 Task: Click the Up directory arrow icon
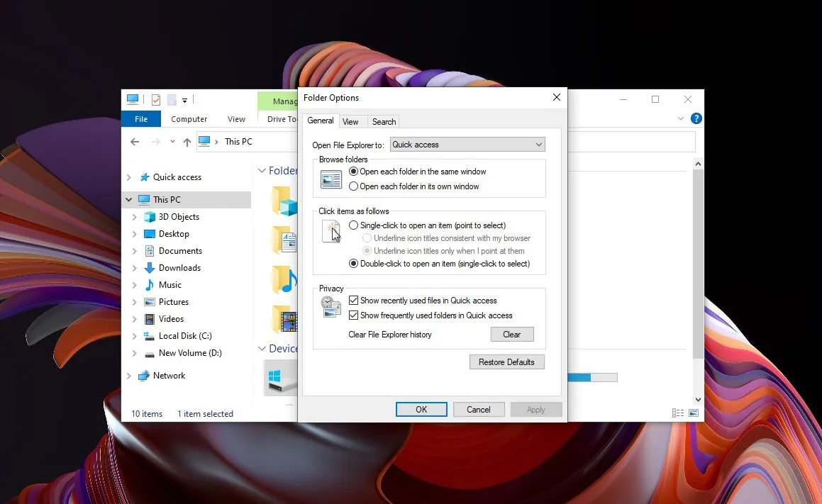[187, 142]
